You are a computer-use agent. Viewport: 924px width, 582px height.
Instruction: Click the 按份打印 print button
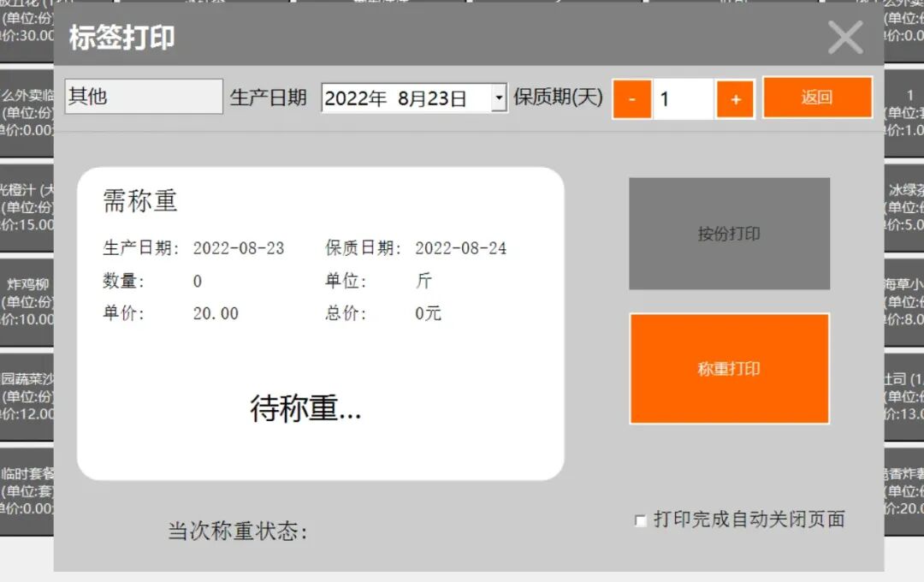[729, 234]
